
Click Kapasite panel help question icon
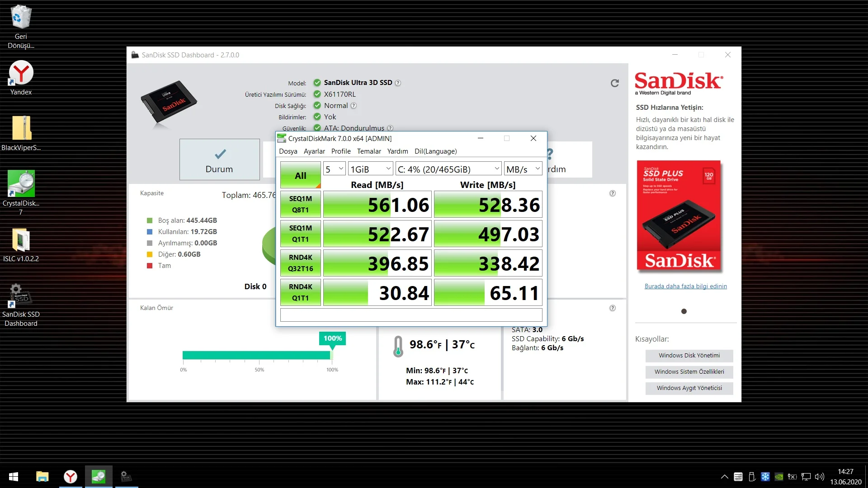click(613, 193)
